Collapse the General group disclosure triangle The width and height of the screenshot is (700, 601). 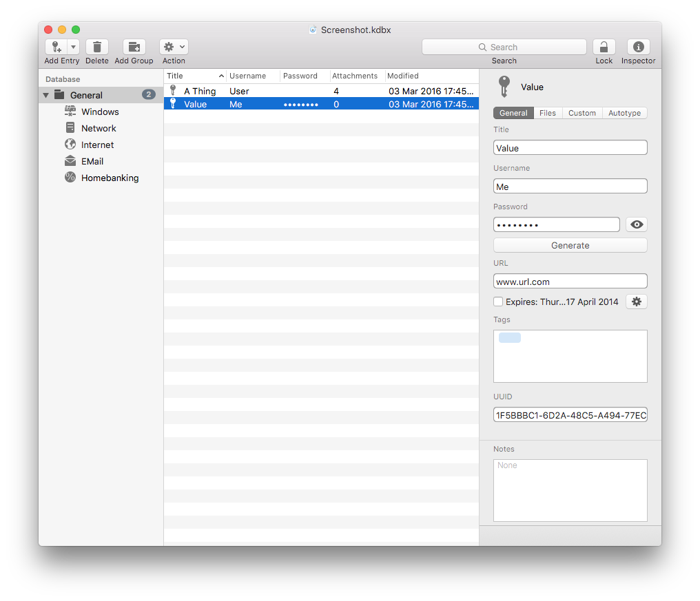(46, 95)
